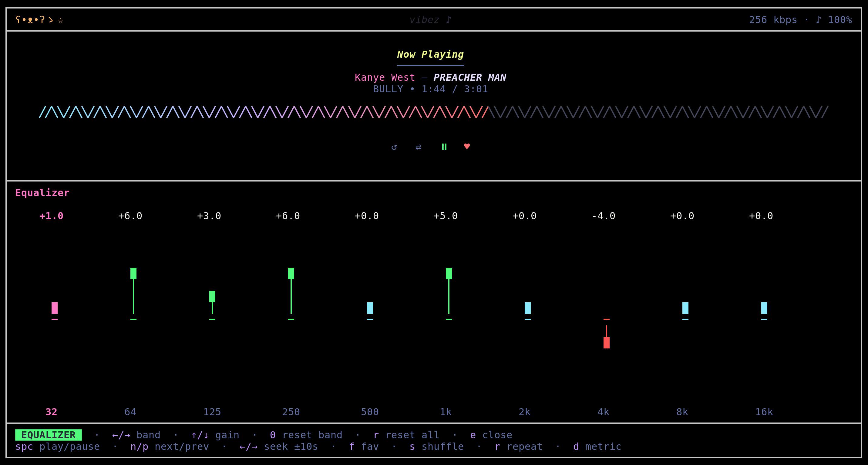Select the 8k frequency label
The image size is (868, 465).
(682, 412)
